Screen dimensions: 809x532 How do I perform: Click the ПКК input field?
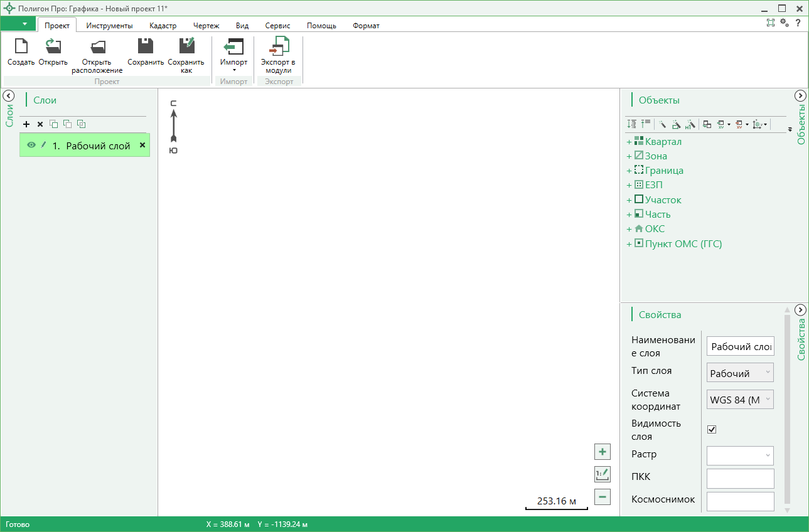pos(740,478)
